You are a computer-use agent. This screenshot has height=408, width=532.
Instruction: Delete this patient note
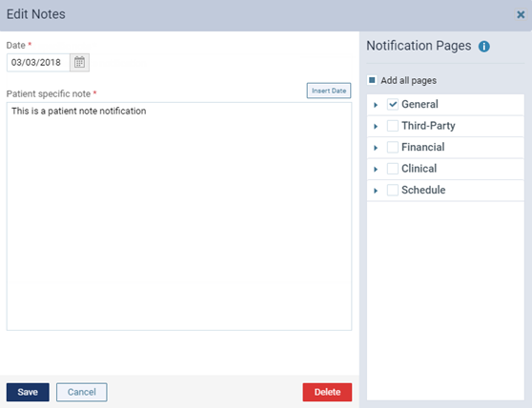point(327,392)
